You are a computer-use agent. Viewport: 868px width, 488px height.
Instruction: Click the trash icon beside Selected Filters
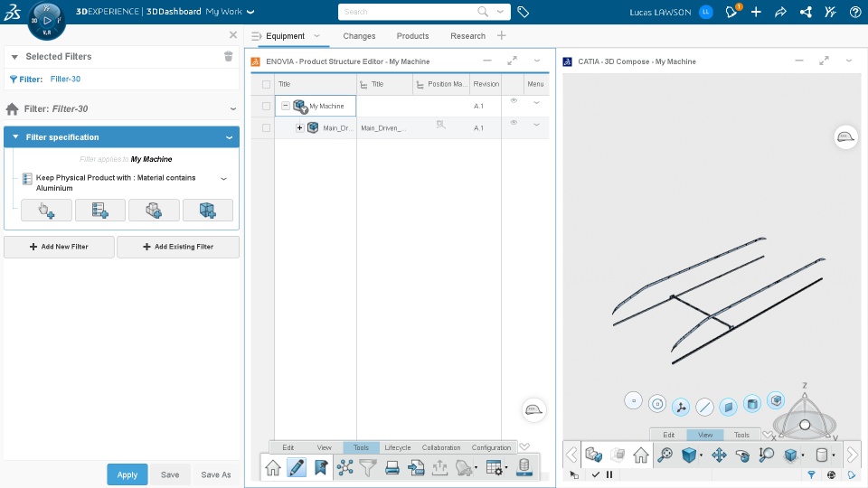coord(228,56)
